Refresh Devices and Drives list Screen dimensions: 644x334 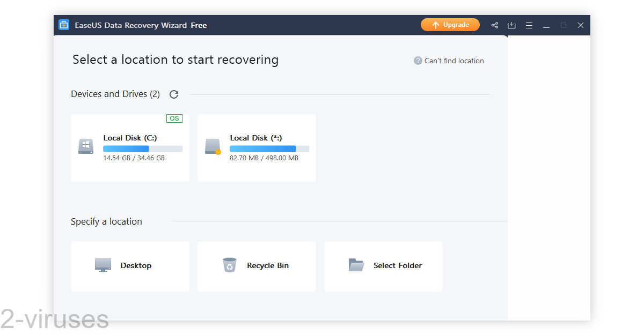pos(174,94)
